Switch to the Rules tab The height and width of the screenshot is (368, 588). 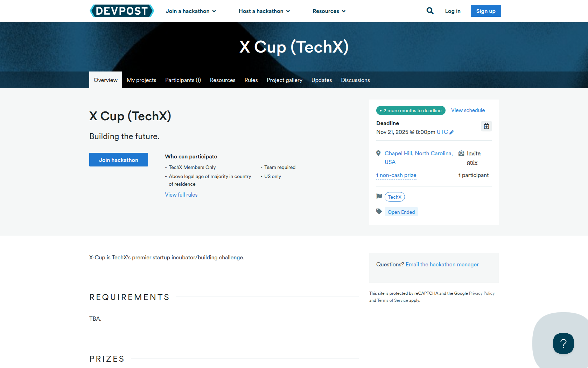tap(251, 80)
